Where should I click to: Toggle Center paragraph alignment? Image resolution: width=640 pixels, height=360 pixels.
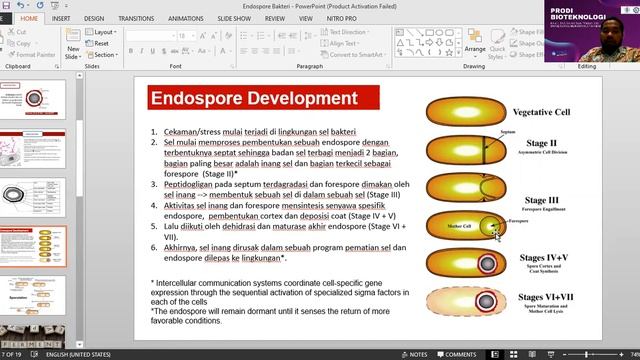[255, 51]
